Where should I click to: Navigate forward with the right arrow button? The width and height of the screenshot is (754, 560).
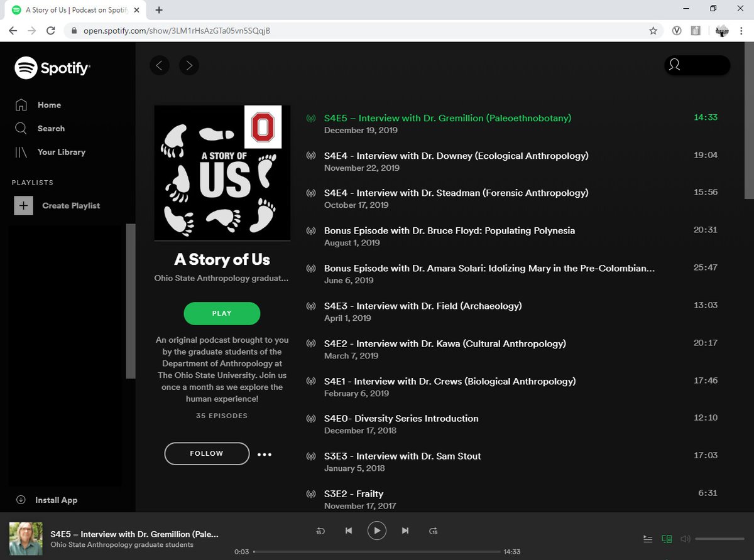(189, 65)
